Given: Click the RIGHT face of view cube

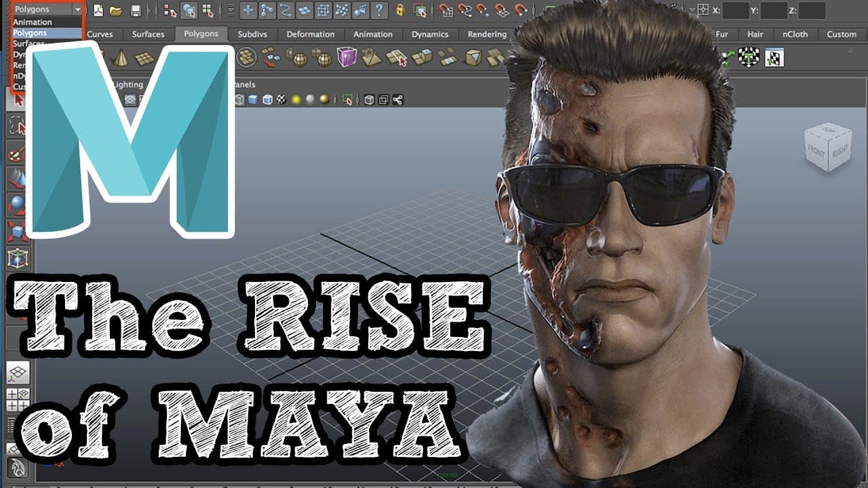Looking at the screenshot, I should pos(840,151).
